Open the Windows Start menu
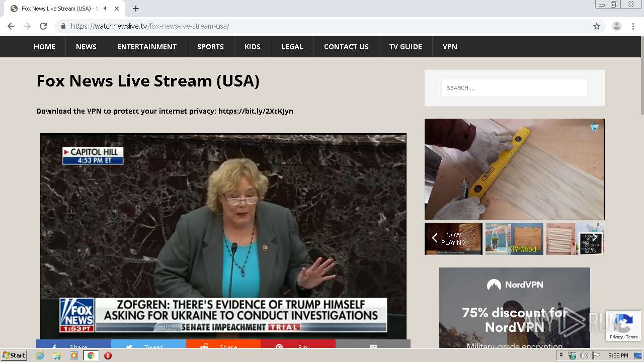The height and width of the screenshot is (362, 644). point(14,355)
